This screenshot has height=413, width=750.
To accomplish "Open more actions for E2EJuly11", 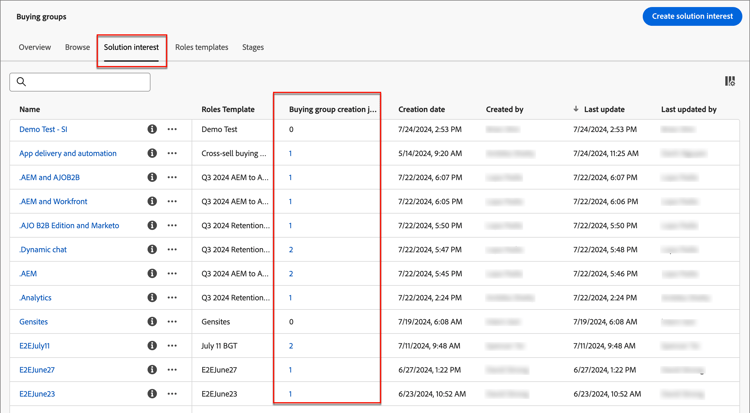I will click(x=172, y=346).
